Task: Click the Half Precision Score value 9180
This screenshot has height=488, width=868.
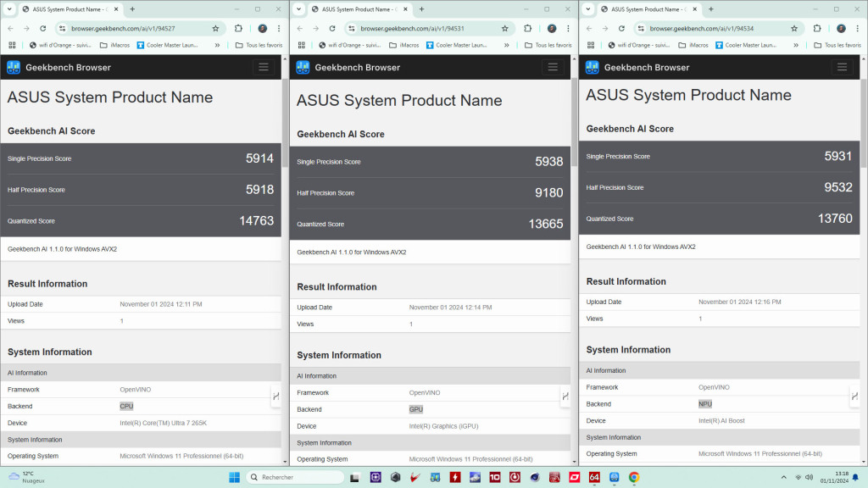Action: 549,192
